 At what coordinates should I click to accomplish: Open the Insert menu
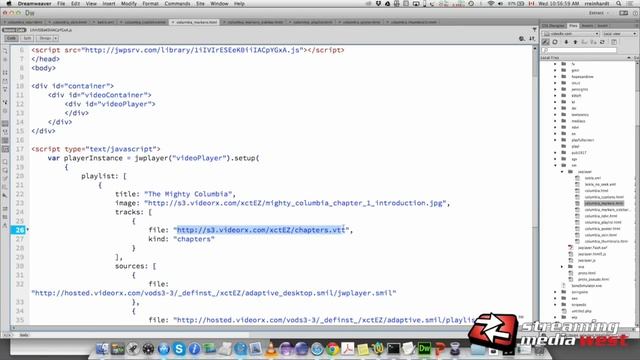[x=109, y=4]
